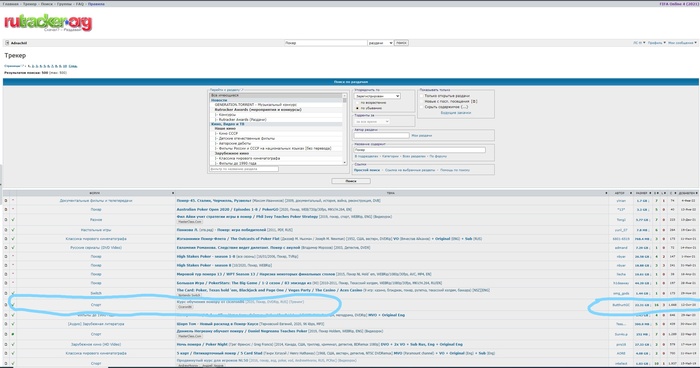Image resolution: width=700 pixels, height=368 pixels.
Task: Click leftmost icon in 5 Card Stud row
Action: [x=6, y=353]
